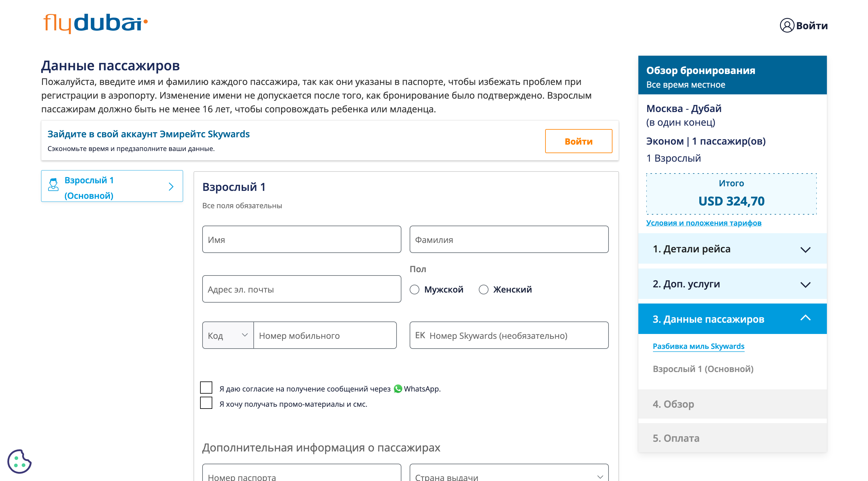Click the Фамилия input field
Screen dimensions: 868x481
[x=509, y=239]
